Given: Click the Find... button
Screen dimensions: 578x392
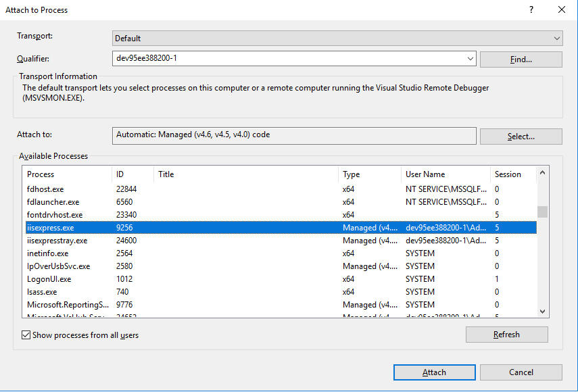Looking at the screenshot, I should pyautogui.click(x=521, y=59).
